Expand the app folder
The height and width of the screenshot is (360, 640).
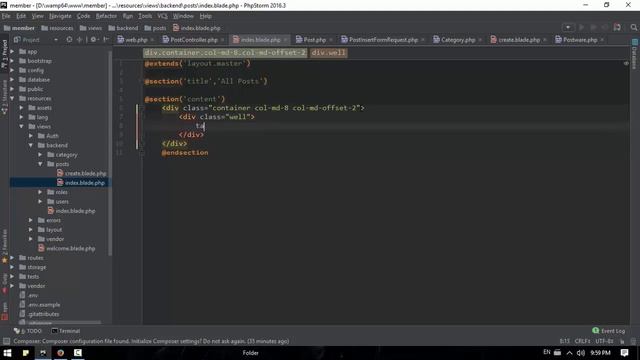point(12,51)
